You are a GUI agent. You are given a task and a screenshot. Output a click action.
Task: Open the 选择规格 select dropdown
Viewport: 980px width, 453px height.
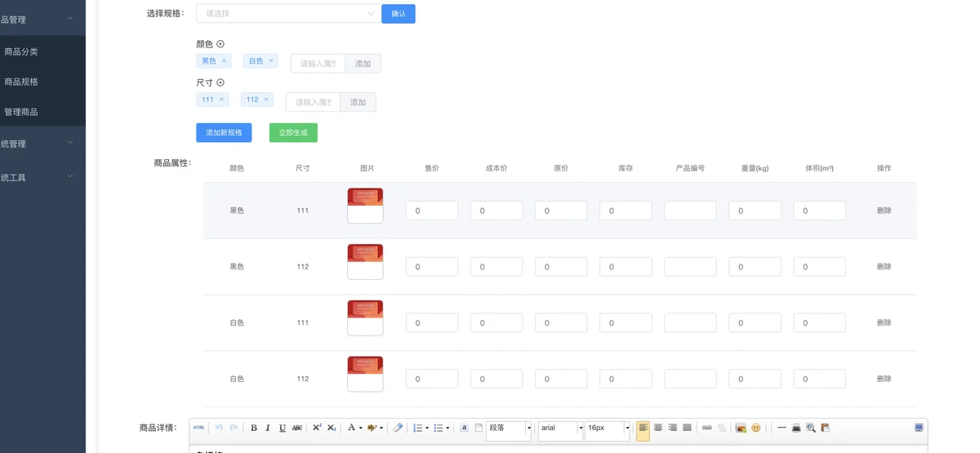288,14
